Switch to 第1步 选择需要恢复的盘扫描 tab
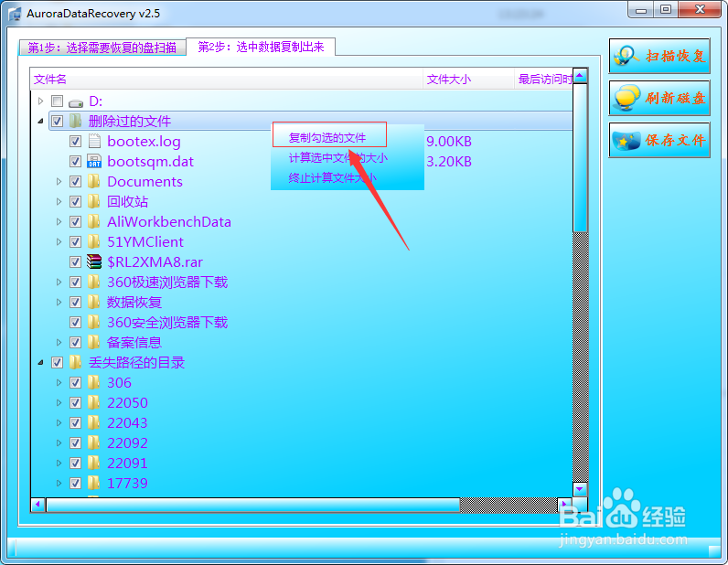728x565 pixels. click(x=102, y=48)
